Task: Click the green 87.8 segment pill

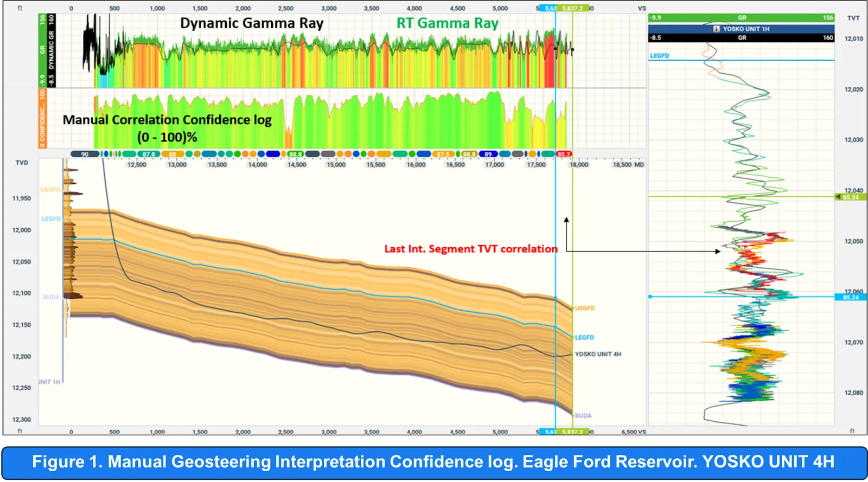Action: [149, 154]
